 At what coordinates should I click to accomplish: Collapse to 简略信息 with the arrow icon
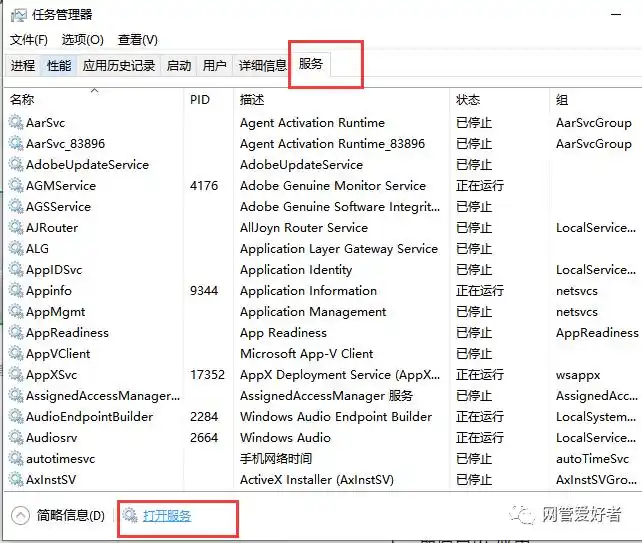(x=20, y=516)
